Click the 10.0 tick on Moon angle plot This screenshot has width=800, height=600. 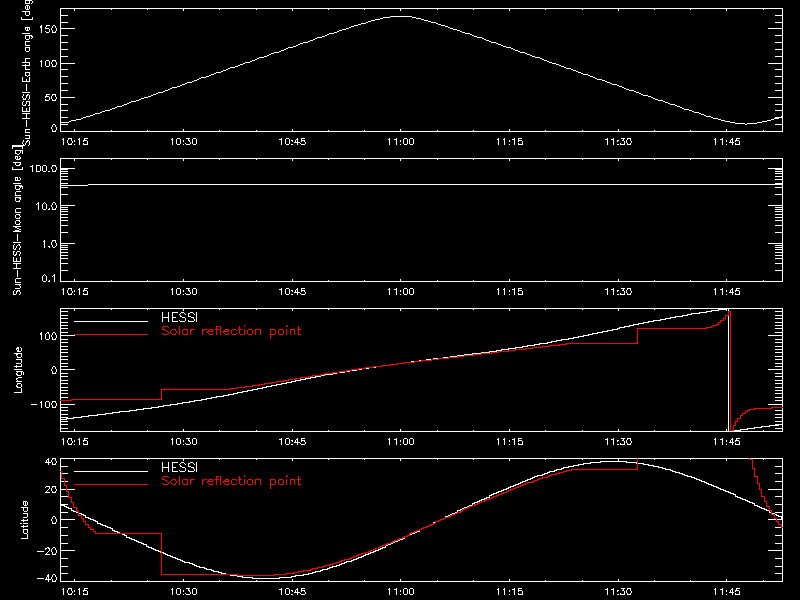click(x=46, y=206)
